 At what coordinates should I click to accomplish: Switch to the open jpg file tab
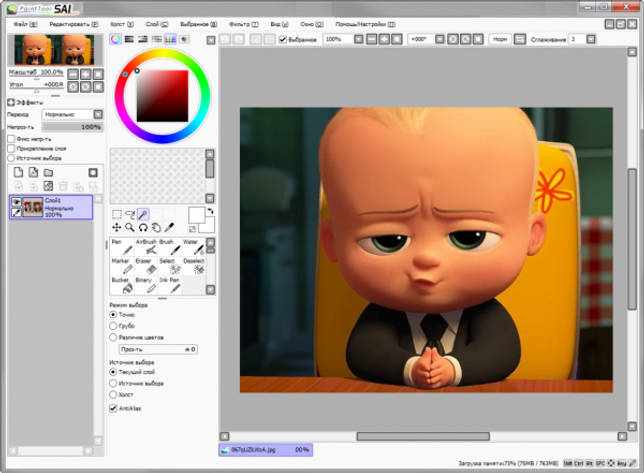pyautogui.click(x=265, y=450)
